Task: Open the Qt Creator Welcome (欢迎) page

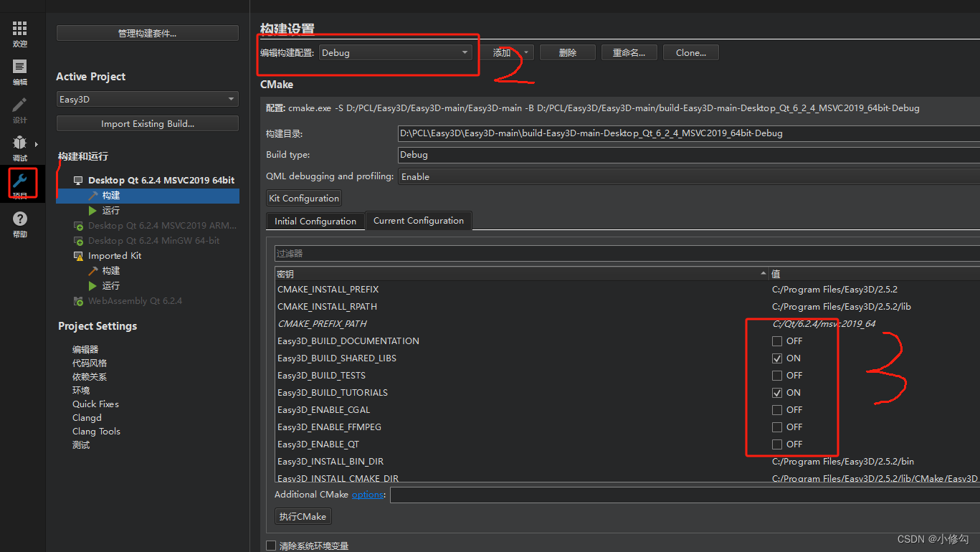Action: point(19,29)
